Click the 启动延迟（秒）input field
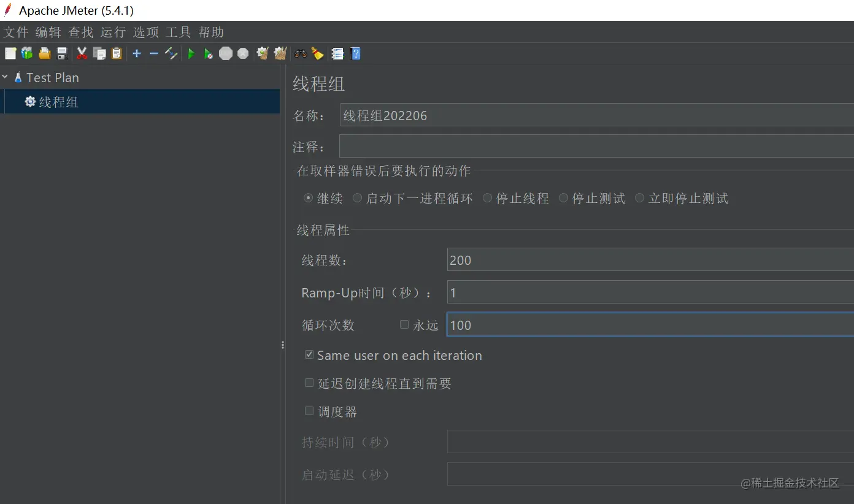The image size is (854, 504). tap(650, 475)
